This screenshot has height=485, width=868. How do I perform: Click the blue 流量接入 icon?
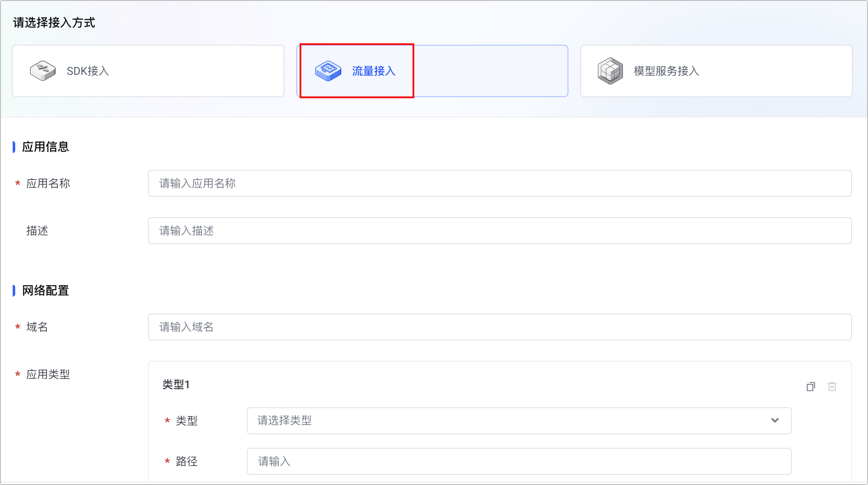(328, 71)
